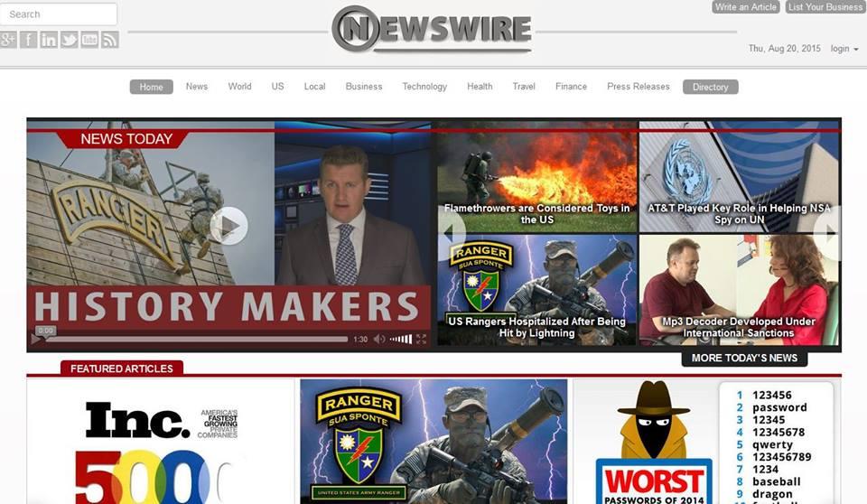
Task: Open the Finance menu item
Action: coord(571,87)
